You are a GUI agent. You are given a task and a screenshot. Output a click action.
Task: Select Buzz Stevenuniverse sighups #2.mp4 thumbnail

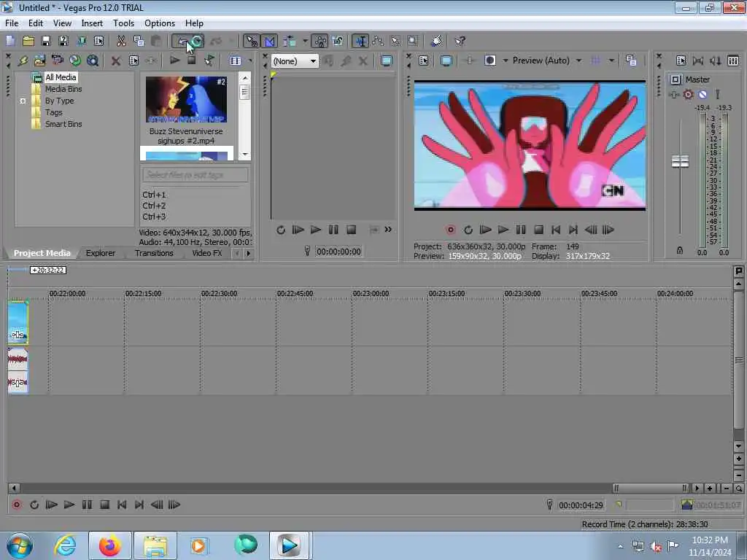pos(186,99)
